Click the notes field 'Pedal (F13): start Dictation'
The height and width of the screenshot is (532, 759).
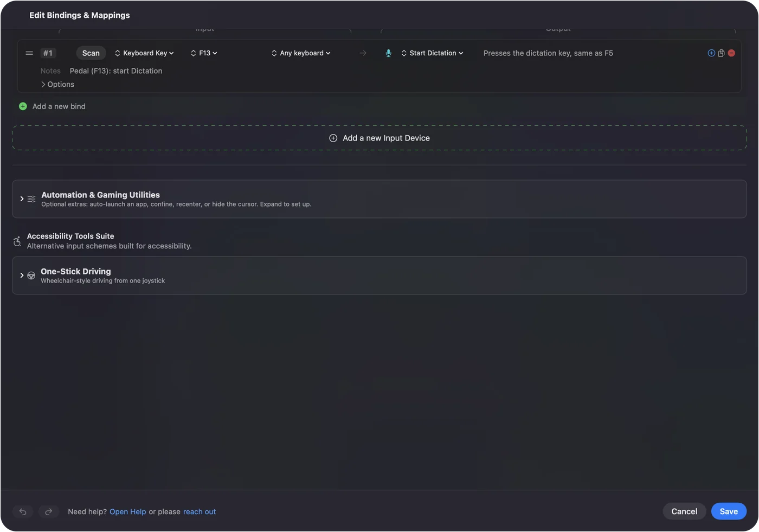click(x=116, y=71)
